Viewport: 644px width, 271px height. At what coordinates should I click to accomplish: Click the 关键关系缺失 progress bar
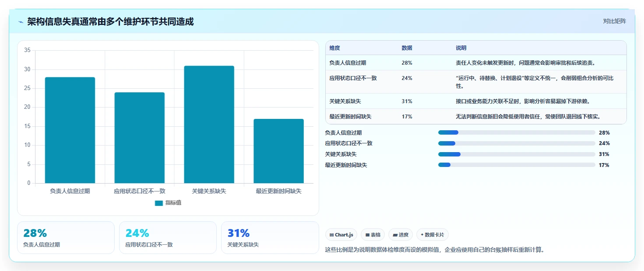pos(517,154)
